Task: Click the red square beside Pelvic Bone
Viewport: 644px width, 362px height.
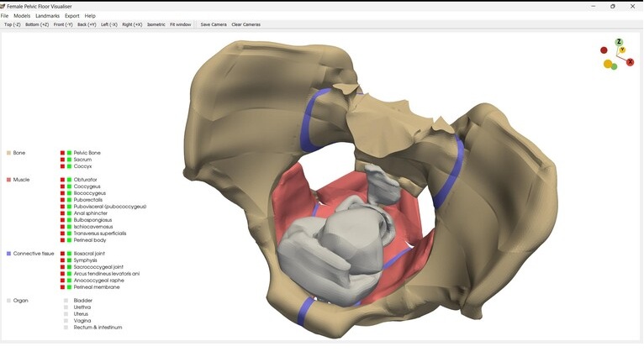Action: (x=63, y=153)
